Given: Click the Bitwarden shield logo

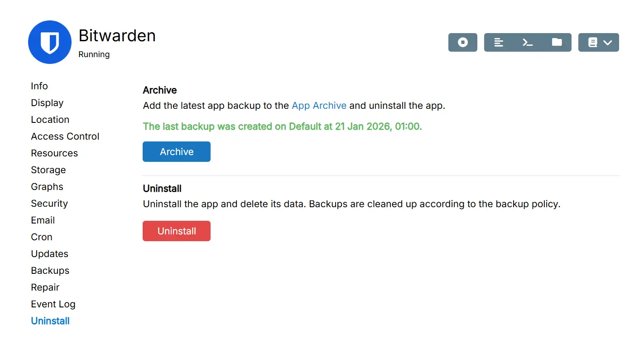Looking at the screenshot, I should coord(50,42).
